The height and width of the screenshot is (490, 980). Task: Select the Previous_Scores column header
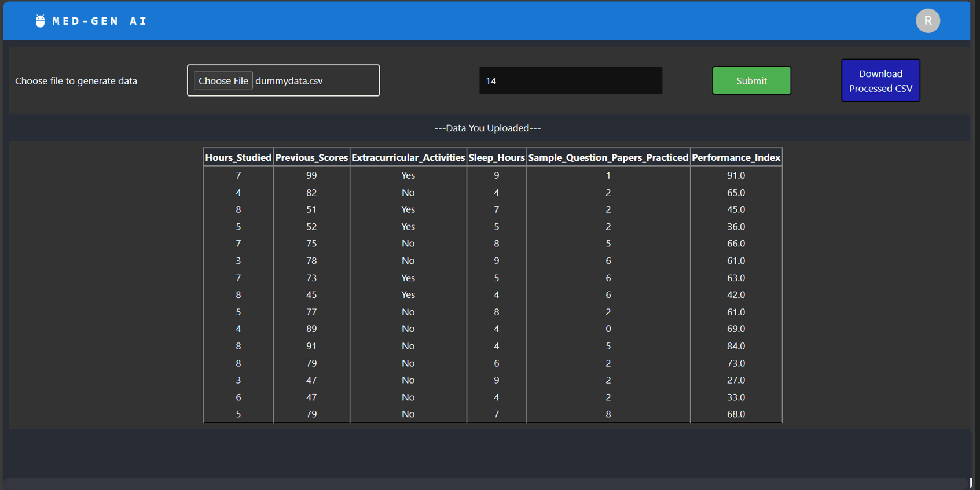tap(311, 157)
